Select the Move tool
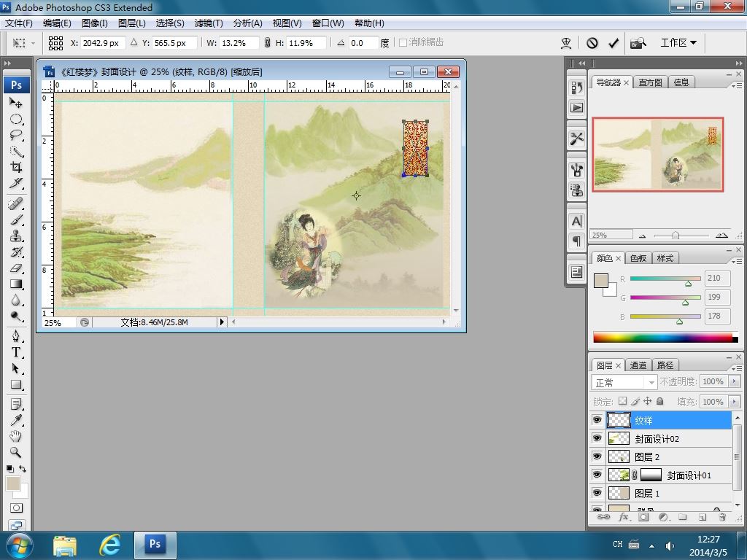This screenshot has width=747, height=560. [16, 103]
